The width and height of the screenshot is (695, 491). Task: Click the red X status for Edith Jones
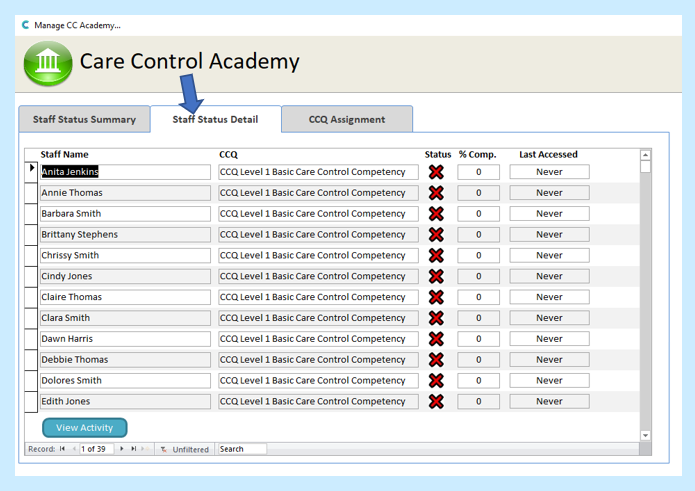(436, 401)
